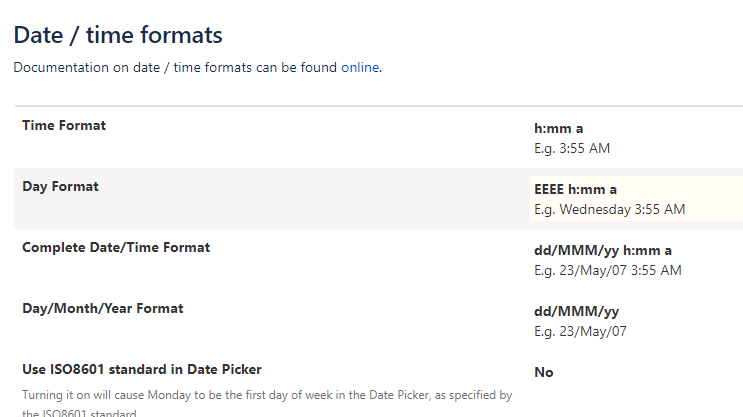
Task: Click the Time Format label
Action: point(64,126)
